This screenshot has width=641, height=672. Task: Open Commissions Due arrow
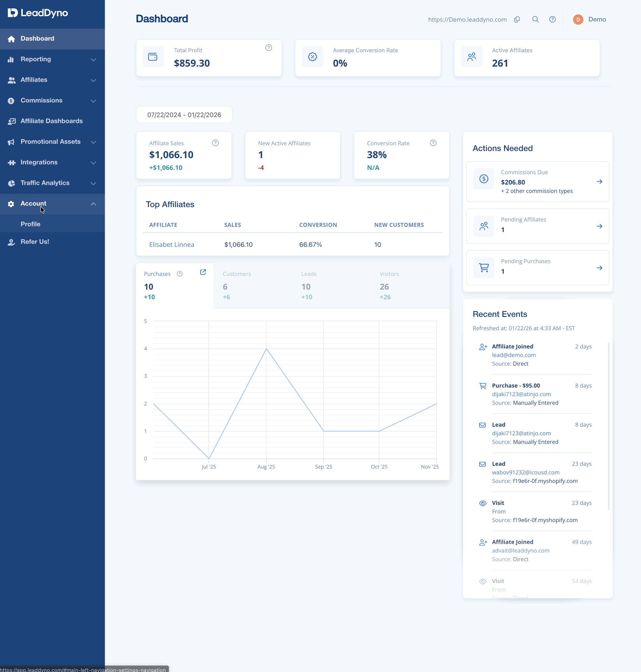(x=599, y=182)
